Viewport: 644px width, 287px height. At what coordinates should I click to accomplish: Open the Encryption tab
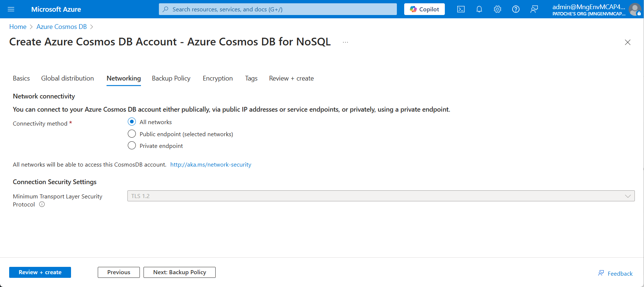(x=217, y=78)
